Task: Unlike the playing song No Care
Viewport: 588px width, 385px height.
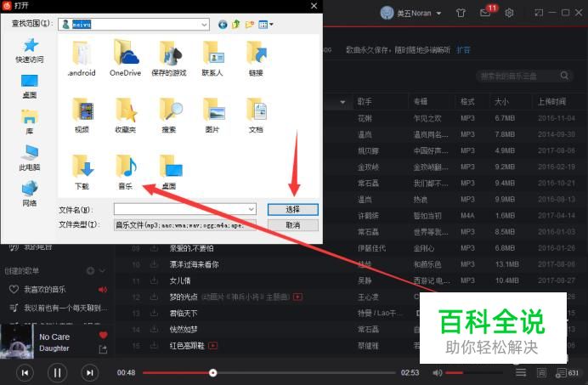Action: pos(104,335)
